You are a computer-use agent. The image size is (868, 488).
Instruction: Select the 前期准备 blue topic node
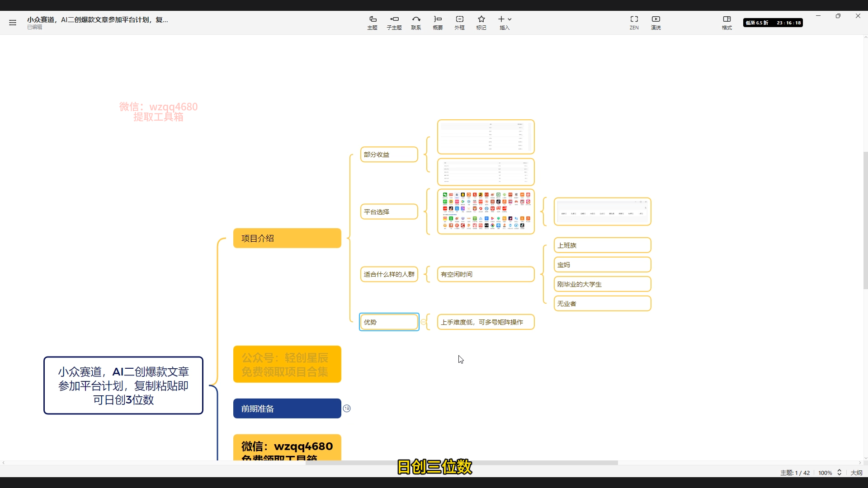click(x=287, y=408)
